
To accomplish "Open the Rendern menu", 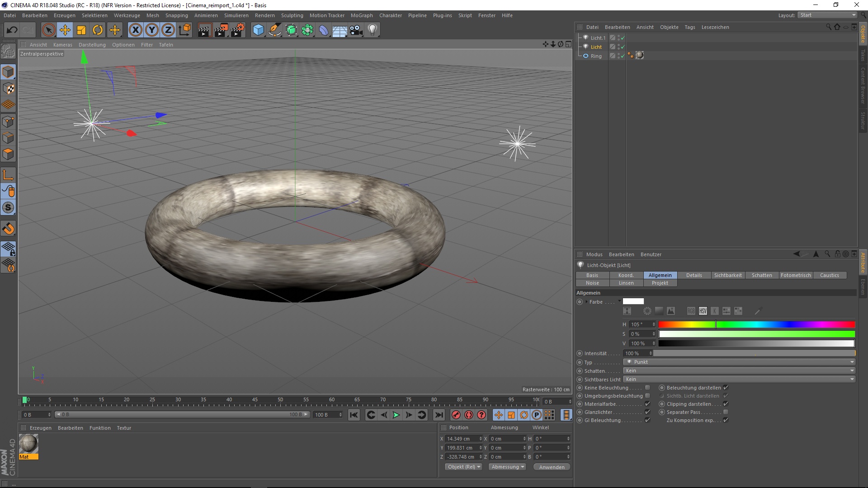I will [264, 15].
